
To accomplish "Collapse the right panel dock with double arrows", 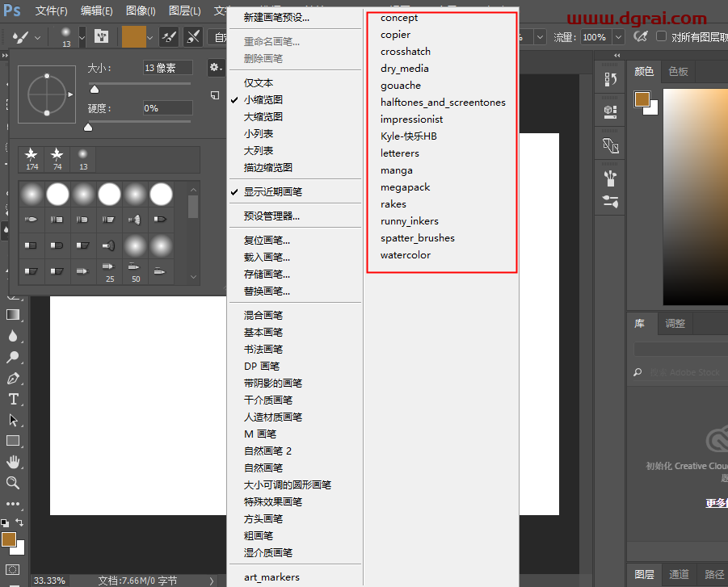I will pyautogui.click(x=616, y=55).
